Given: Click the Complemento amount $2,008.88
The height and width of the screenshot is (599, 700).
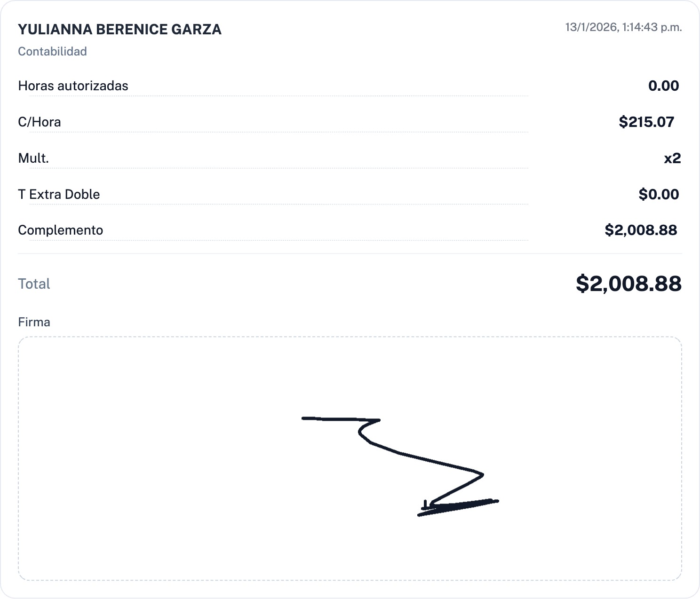Looking at the screenshot, I should coord(641,230).
